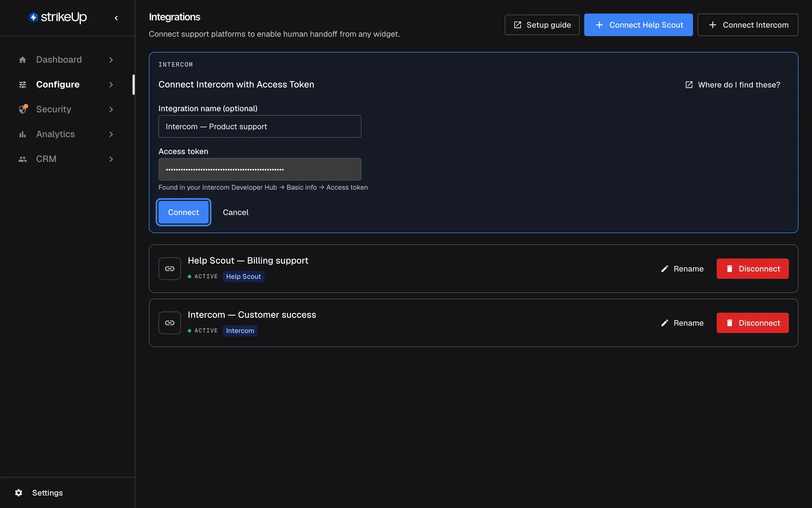Rename the Help Scout — Billing support integration

682,269
